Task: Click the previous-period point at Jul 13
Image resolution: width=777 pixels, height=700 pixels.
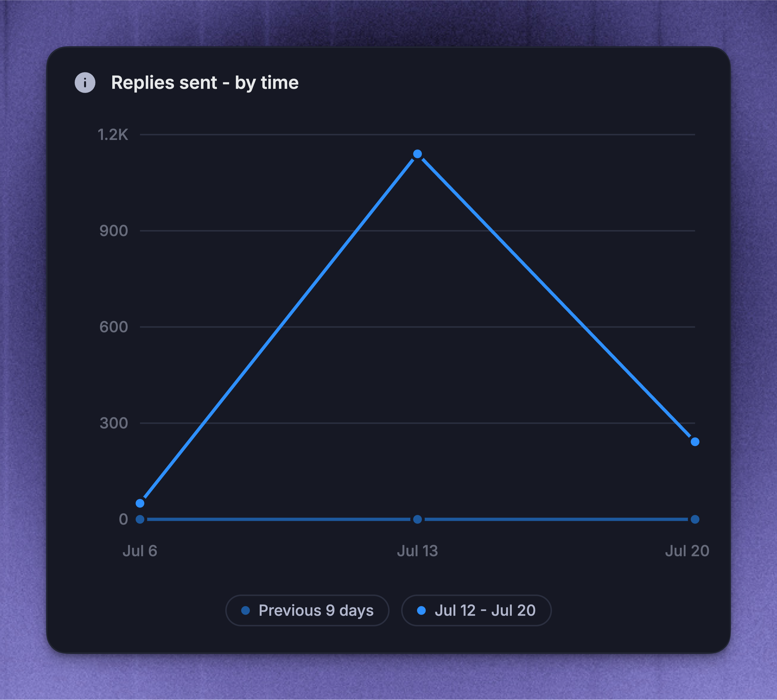Action: coord(418,519)
